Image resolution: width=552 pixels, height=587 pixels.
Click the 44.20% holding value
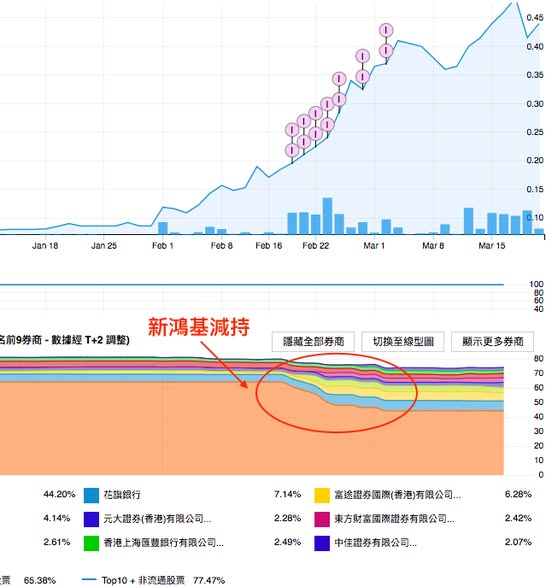(x=59, y=494)
